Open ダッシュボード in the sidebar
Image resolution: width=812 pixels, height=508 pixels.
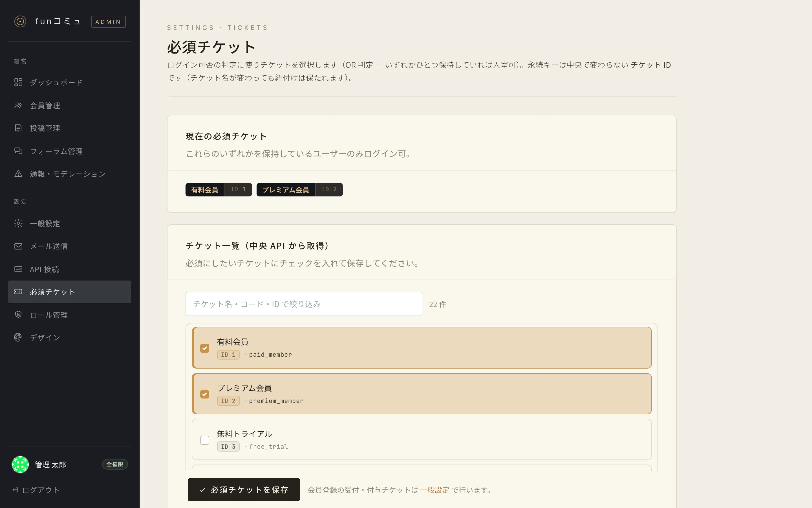(x=69, y=82)
